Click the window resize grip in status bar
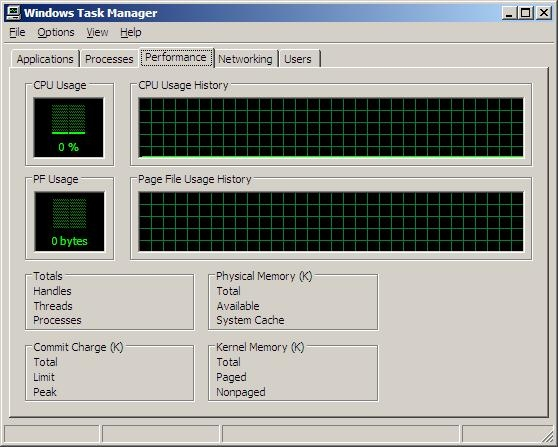The height and width of the screenshot is (447, 558). point(547,436)
